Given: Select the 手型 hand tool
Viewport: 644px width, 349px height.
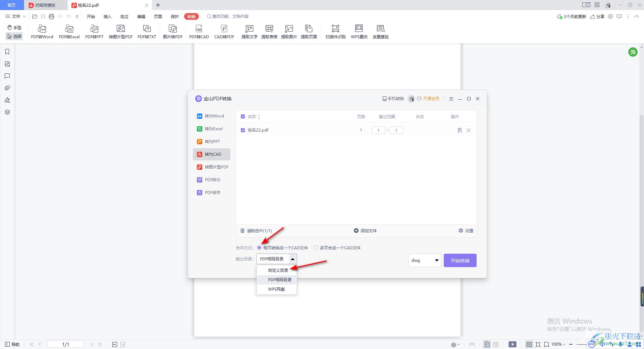Looking at the screenshot, I should tap(14, 28).
